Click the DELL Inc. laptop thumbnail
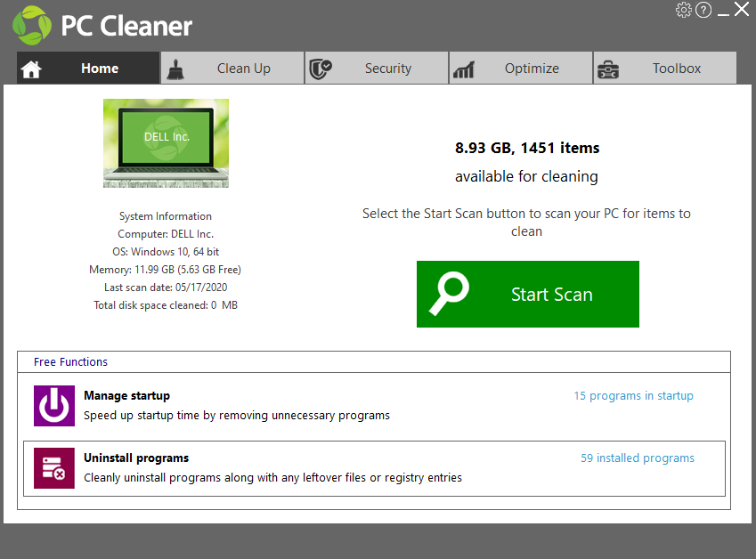 [166, 142]
